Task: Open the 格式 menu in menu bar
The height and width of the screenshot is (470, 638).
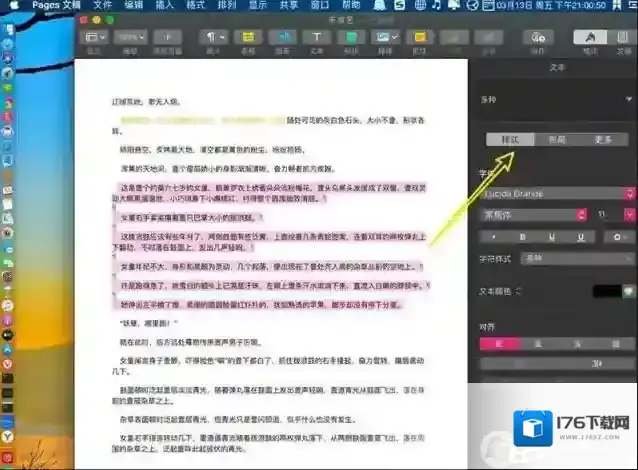Action: pyautogui.click(x=195, y=5)
